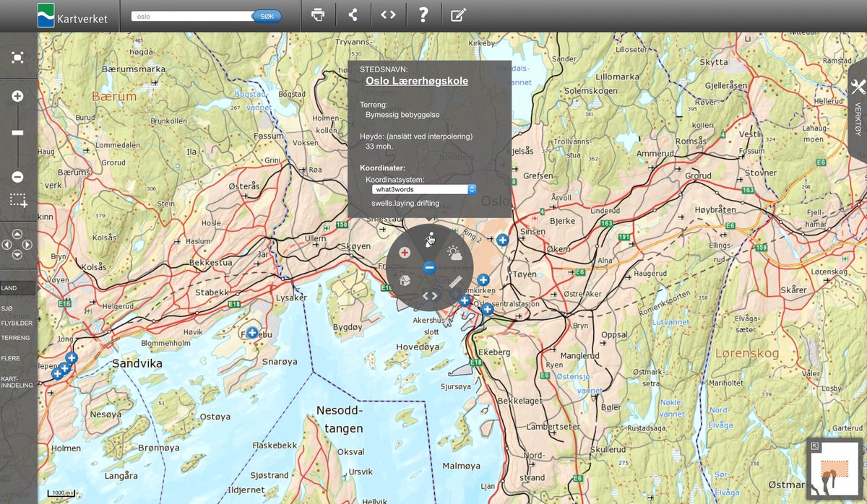Toggle fullscreen map view
The image size is (867, 504).
click(18, 58)
